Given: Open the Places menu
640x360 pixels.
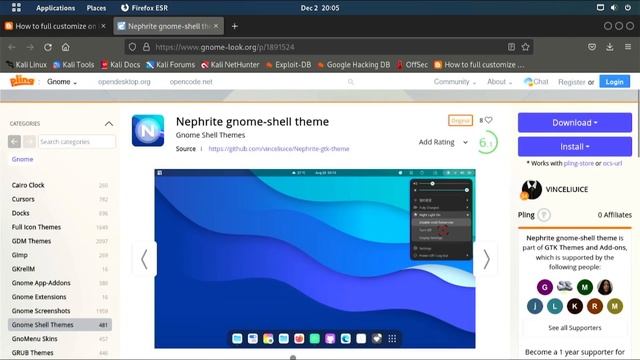Looking at the screenshot, I should pyautogui.click(x=96, y=8).
